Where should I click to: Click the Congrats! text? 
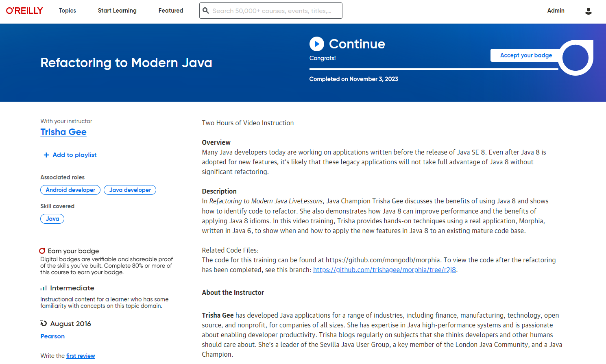(x=323, y=58)
